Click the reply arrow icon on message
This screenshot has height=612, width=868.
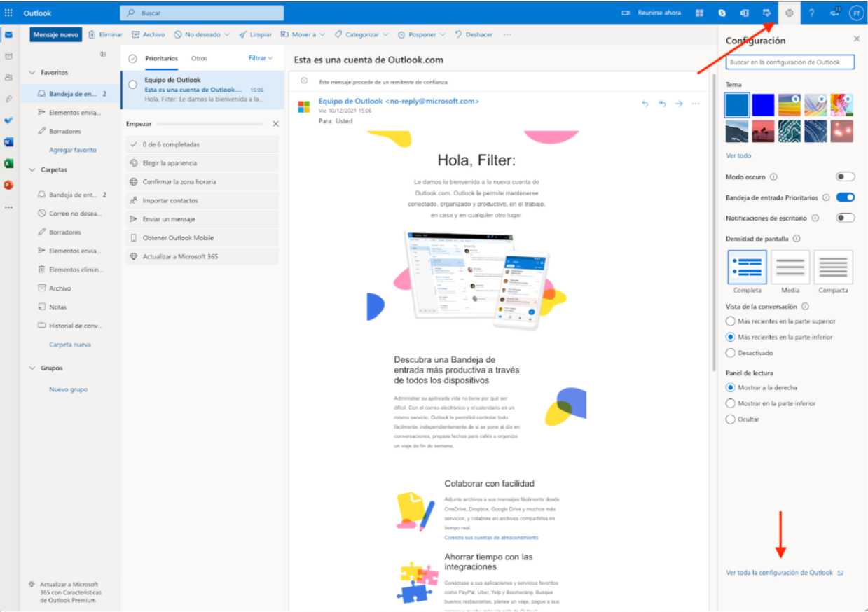tap(645, 104)
